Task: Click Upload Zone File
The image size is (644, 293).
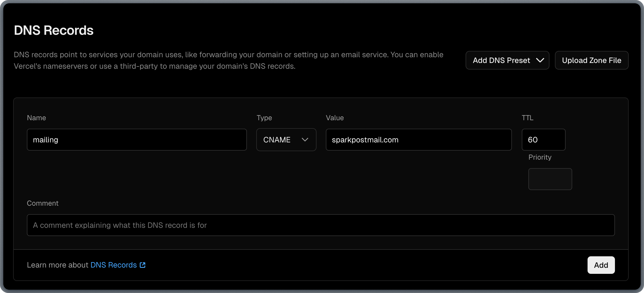Action: click(x=591, y=60)
